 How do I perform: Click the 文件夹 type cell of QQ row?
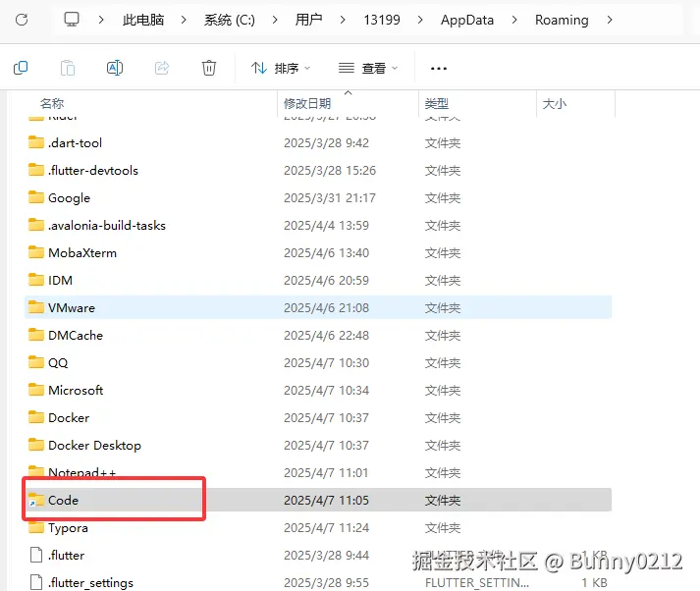coord(443,362)
